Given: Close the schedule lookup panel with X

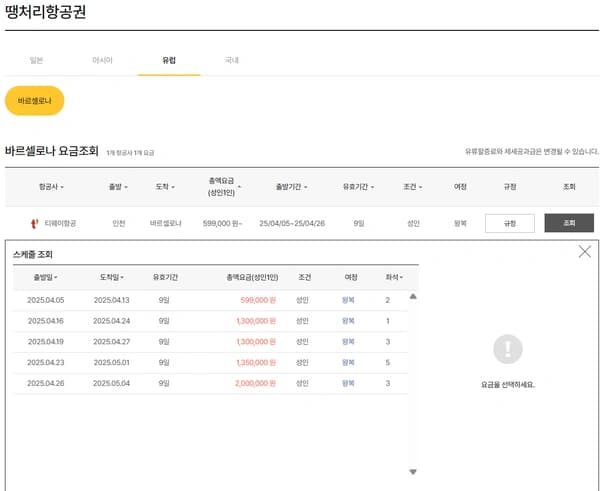Looking at the screenshot, I should pos(585,251).
